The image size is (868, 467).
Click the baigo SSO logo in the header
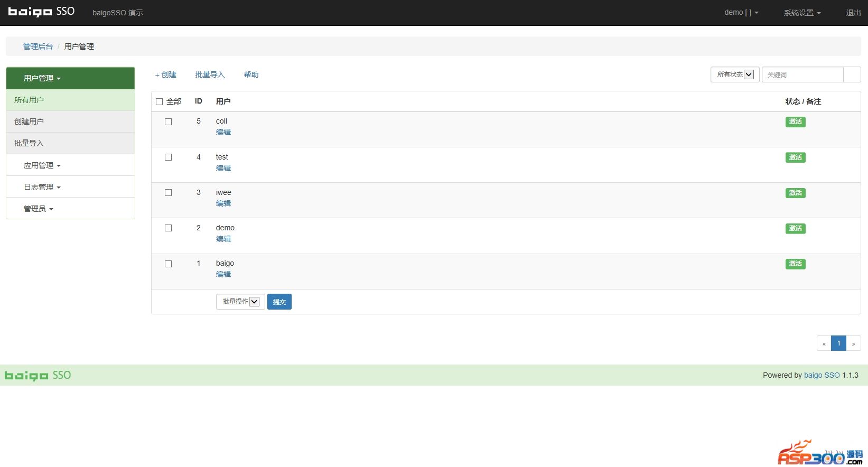click(41, 12)
